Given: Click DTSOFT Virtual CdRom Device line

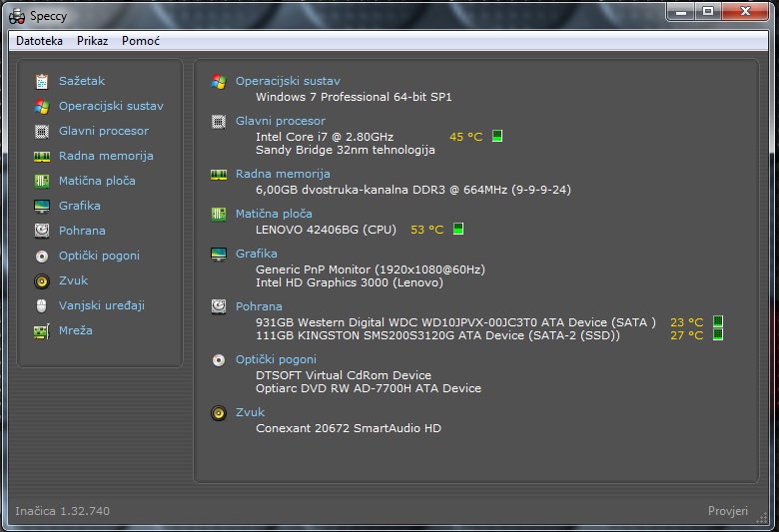Looking at the screenshot, I should coord(344,375).
